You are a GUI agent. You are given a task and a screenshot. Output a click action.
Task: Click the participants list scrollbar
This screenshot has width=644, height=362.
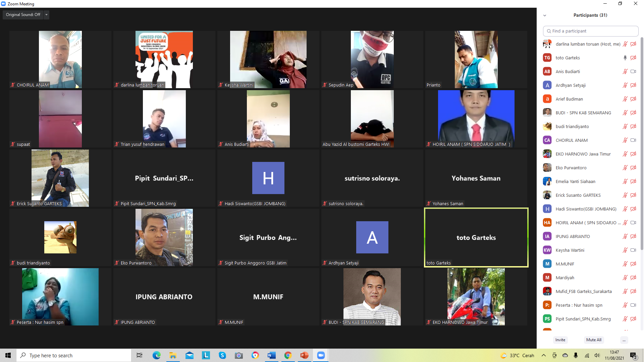[x=642, y=144]
